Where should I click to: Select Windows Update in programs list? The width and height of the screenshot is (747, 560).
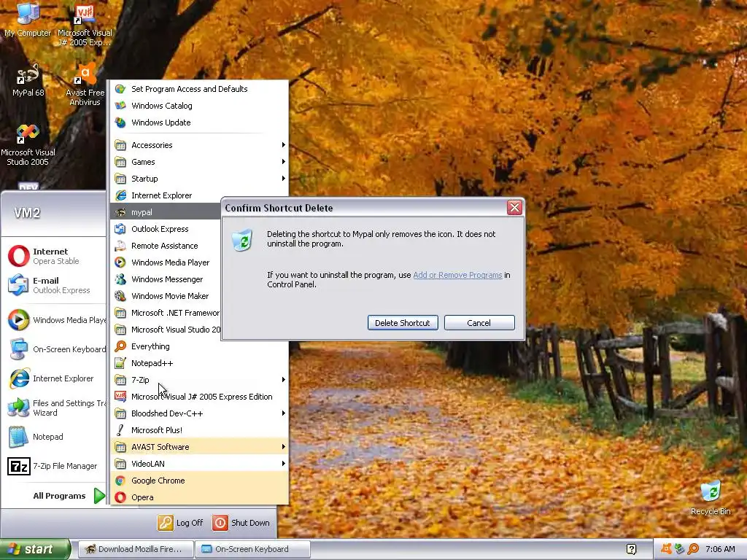pyautogui.click(x=199, y=122)
